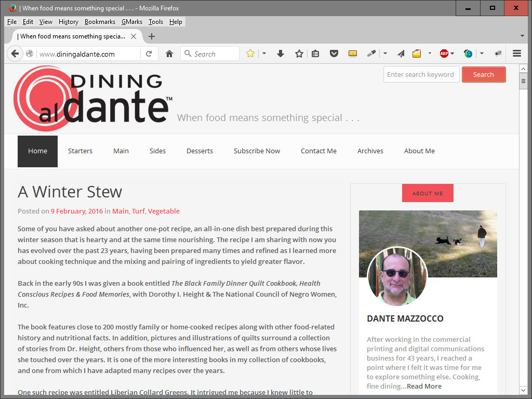The image size is (532, 399).
Task: Click the greyed bug extension icon
Action: (498, 54)
